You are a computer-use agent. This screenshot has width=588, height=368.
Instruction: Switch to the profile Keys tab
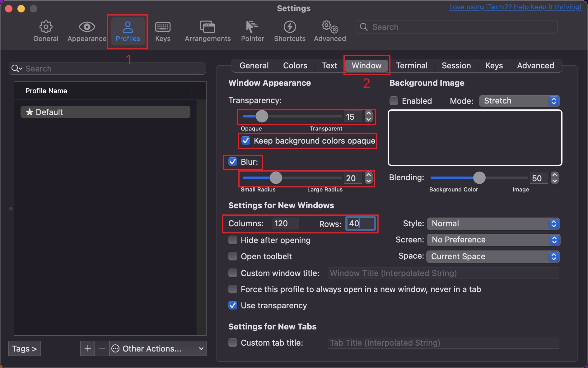point(494,66)
